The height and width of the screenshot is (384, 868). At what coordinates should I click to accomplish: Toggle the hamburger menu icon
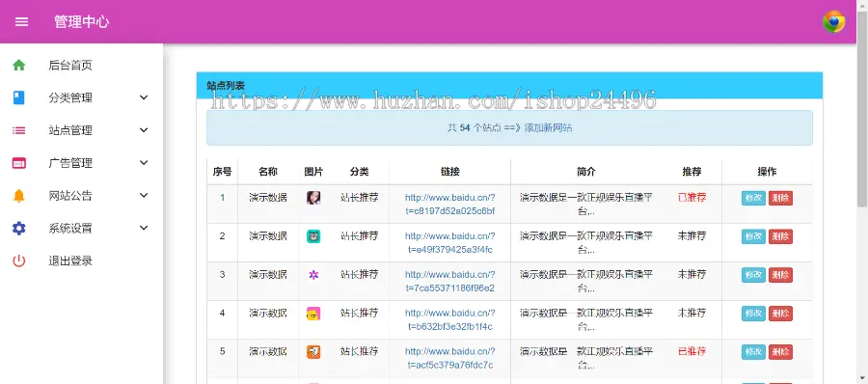click(21, 21)
